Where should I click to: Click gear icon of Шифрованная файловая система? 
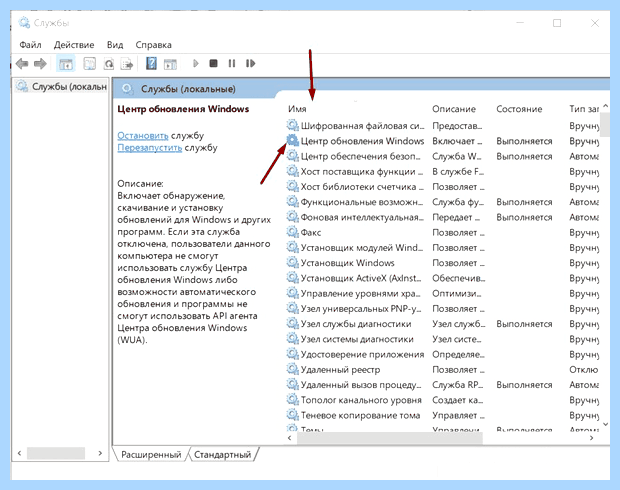click(293, 125)
